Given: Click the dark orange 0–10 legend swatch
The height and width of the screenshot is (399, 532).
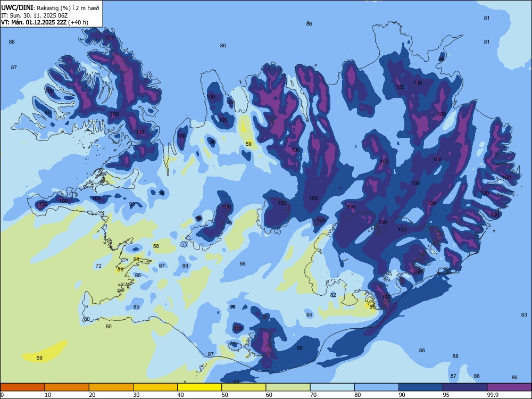Looking at the screenshot, I should (x=22, y=387).
